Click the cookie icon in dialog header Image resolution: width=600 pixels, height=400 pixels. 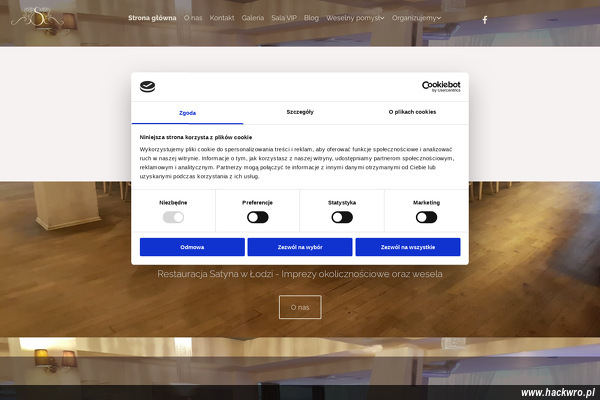(x=147, y=87)
